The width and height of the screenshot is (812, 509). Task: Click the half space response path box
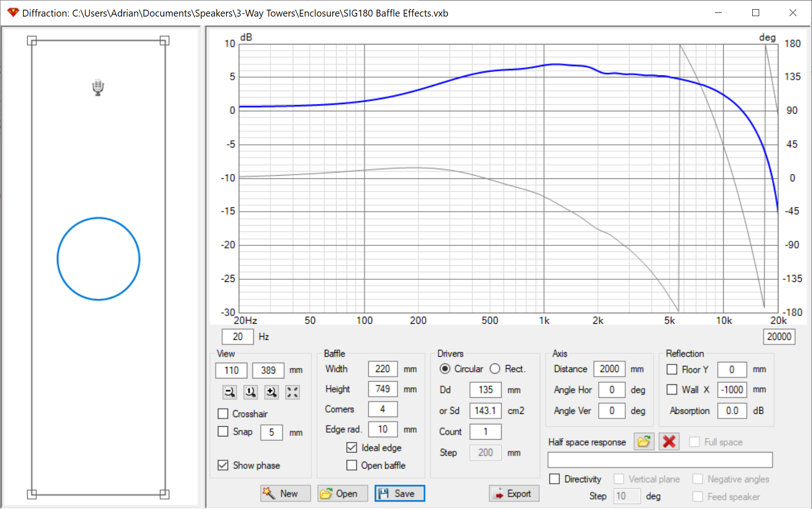(660, 459)
